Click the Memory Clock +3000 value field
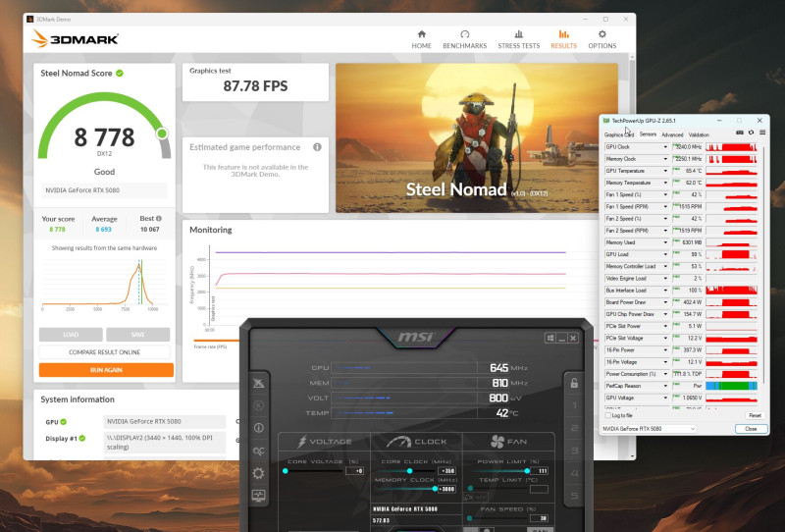The image size is (785, 532). [446, 489]
